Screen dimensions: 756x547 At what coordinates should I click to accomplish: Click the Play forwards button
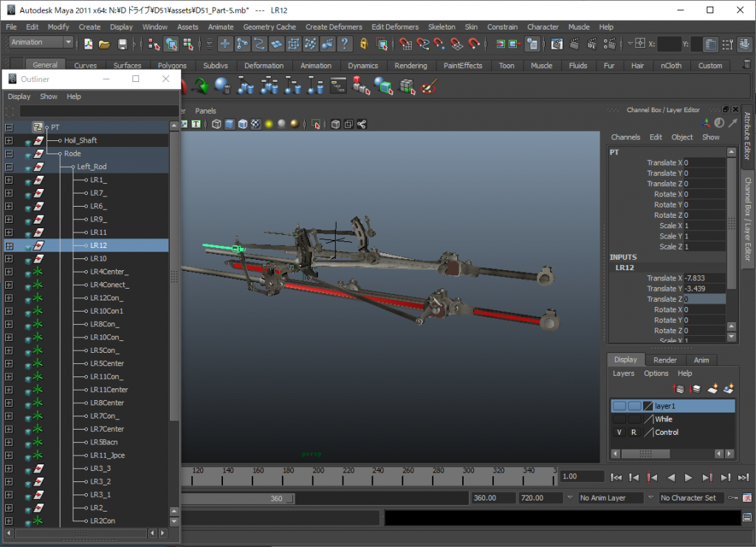(689, 478)
